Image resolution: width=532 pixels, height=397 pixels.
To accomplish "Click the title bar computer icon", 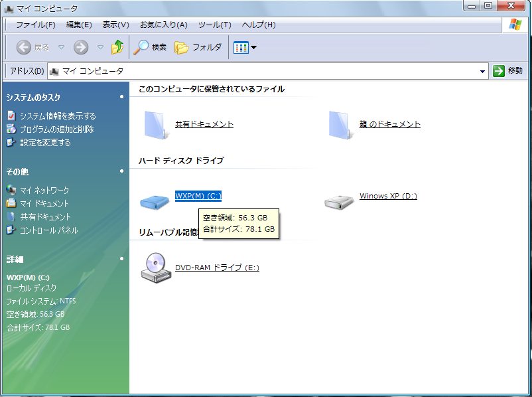I will click(9, 9).
